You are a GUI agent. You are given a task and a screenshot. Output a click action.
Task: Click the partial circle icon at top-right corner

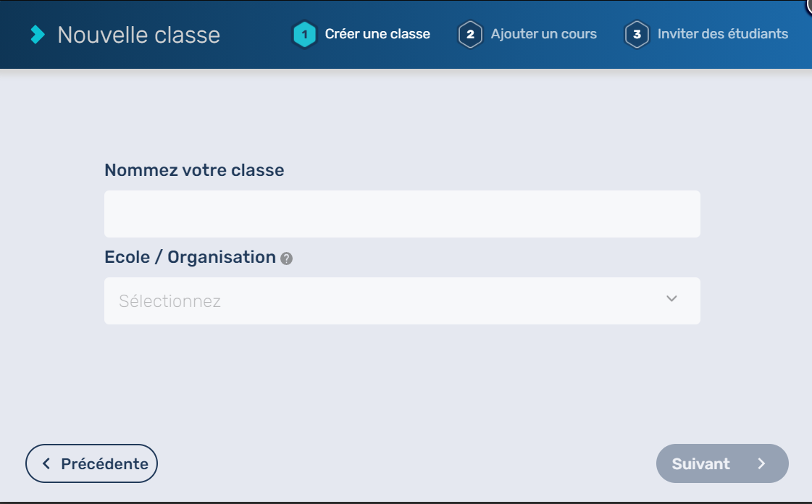tap(808, 4)
